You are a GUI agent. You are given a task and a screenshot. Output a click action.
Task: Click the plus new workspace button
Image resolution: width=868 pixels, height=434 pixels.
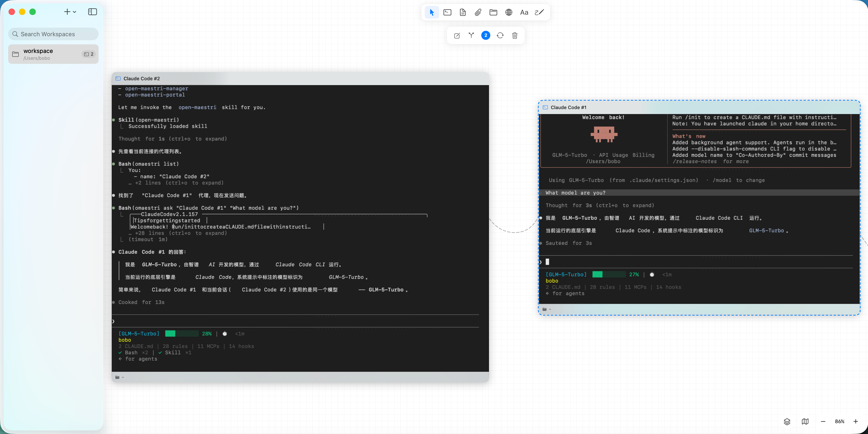(67, 12)
